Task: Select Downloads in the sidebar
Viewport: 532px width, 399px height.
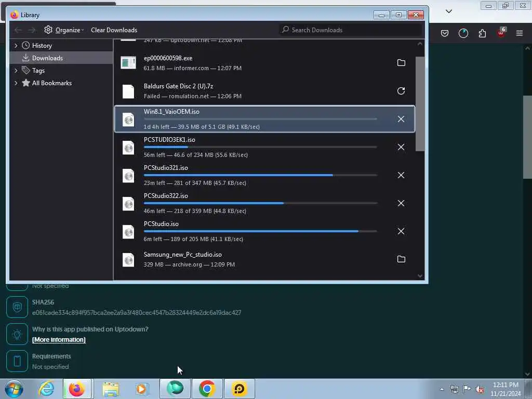Action: coord(61,58)
